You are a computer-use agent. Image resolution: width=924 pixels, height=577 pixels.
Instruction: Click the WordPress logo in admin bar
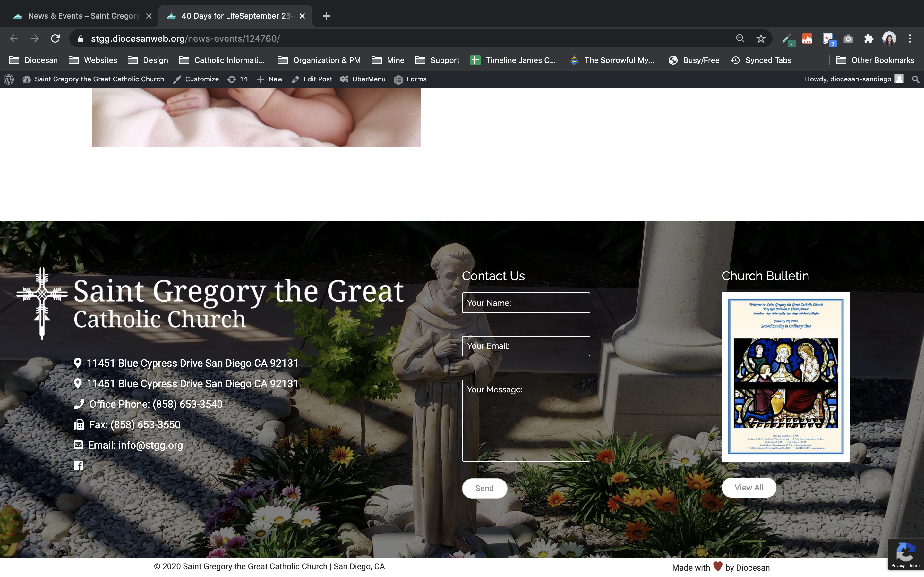9,79
